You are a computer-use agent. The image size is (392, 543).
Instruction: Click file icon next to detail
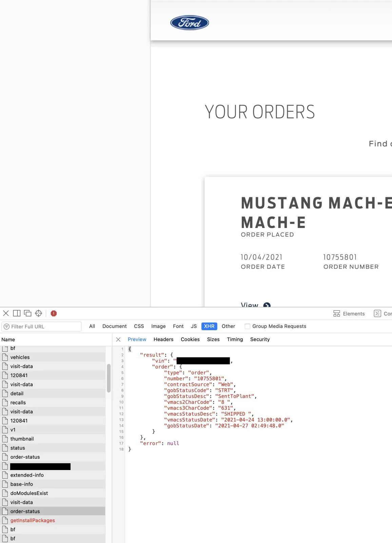point(5,394)
